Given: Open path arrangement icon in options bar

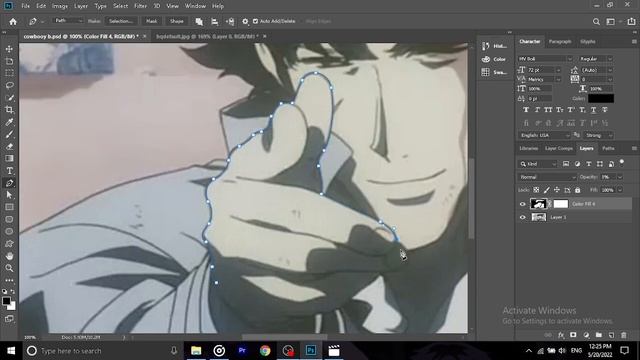Looking at the screenshot, I should (230, 21).
